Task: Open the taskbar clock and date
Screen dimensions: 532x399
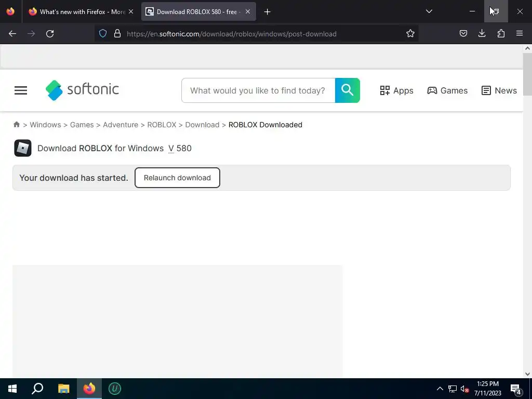Action: coord(487,389)
